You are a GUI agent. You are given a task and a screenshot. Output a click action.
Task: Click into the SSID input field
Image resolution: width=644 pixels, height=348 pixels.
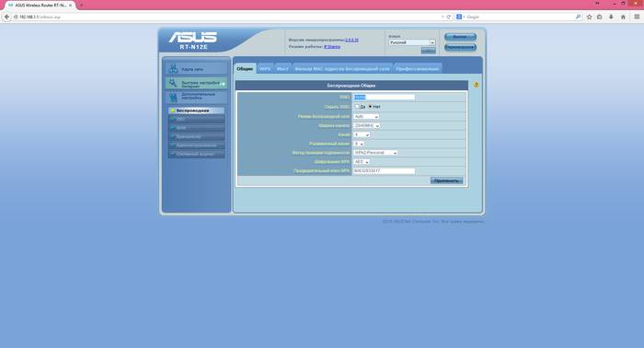tap(384, 98)
